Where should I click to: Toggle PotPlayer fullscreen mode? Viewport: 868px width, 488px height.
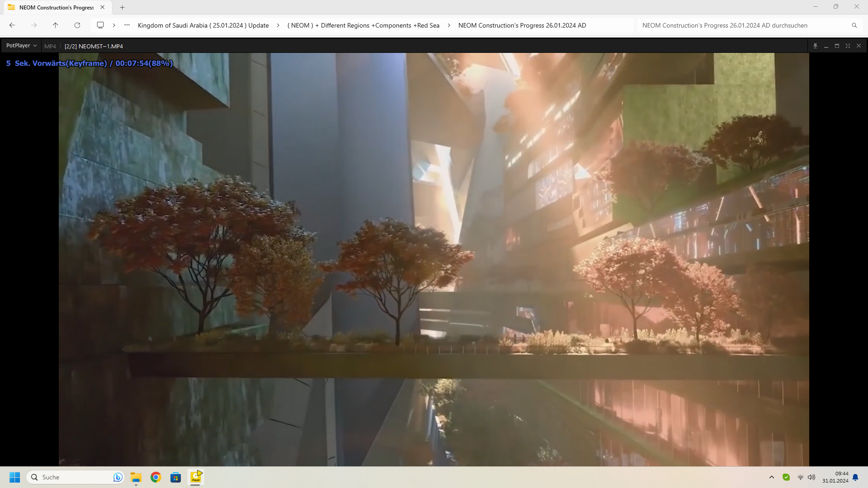pos(848,46)
